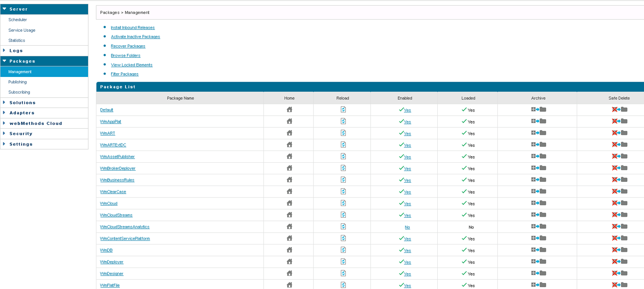
Task: Follow the Recover Packages link
Action: (x=128, y=46)
